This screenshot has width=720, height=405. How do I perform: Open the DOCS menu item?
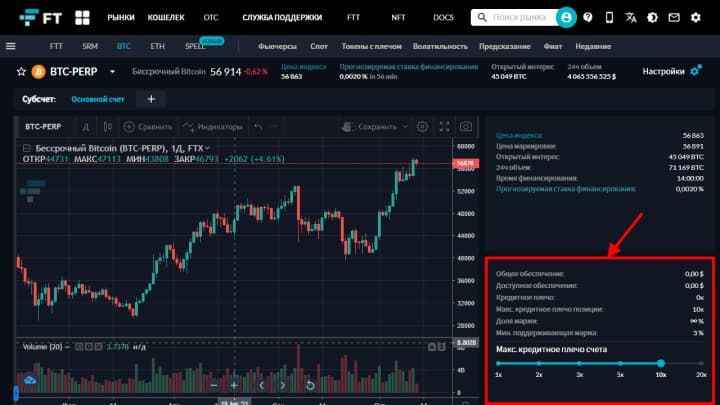[x=443, y=17]
